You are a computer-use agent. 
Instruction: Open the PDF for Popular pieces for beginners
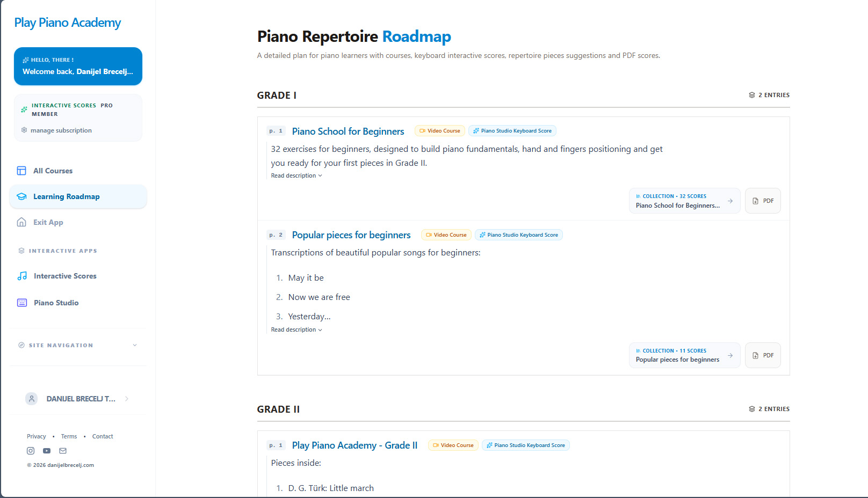pyautogui.click(x=763, y=355)
